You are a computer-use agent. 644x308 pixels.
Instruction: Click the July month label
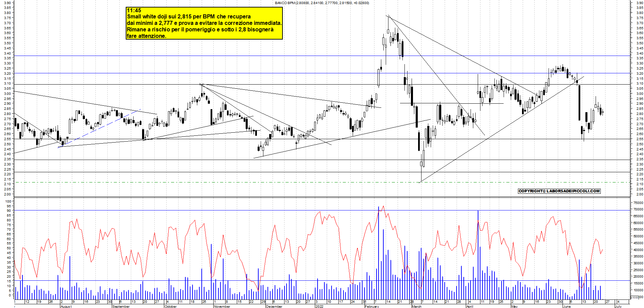click(x=618, y=306)
